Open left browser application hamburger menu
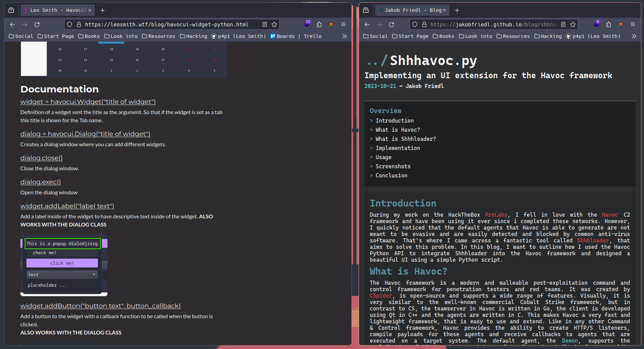 343,24
